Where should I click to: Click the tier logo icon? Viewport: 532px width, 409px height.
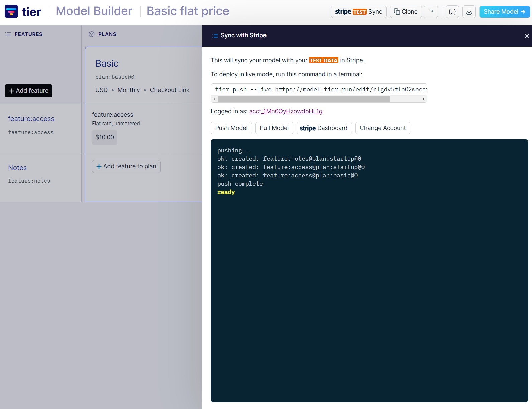tap(11, 11)
